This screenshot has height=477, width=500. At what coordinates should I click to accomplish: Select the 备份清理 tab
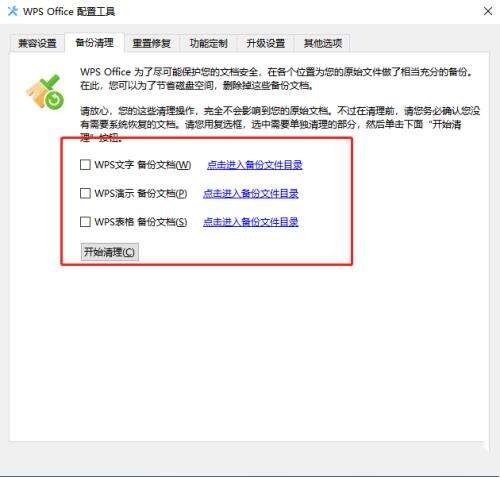[95, 43]
